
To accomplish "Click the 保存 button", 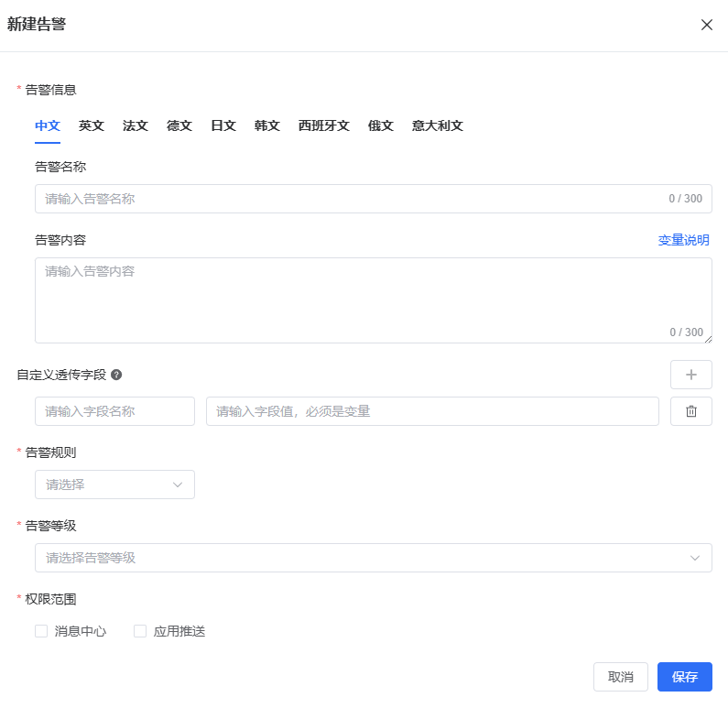I will pos(684,677).
